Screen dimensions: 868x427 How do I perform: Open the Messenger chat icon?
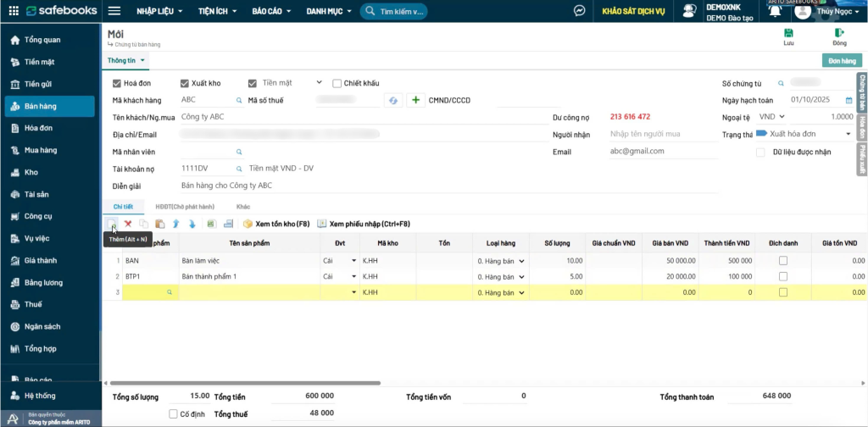(x=579, y=11)
